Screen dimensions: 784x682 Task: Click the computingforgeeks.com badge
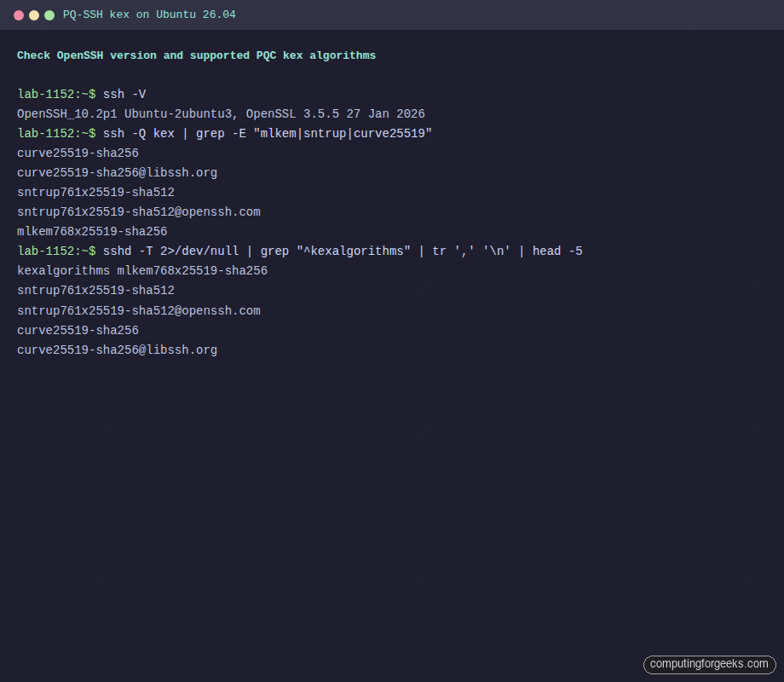pyautogui.click(x=709, y=664)
